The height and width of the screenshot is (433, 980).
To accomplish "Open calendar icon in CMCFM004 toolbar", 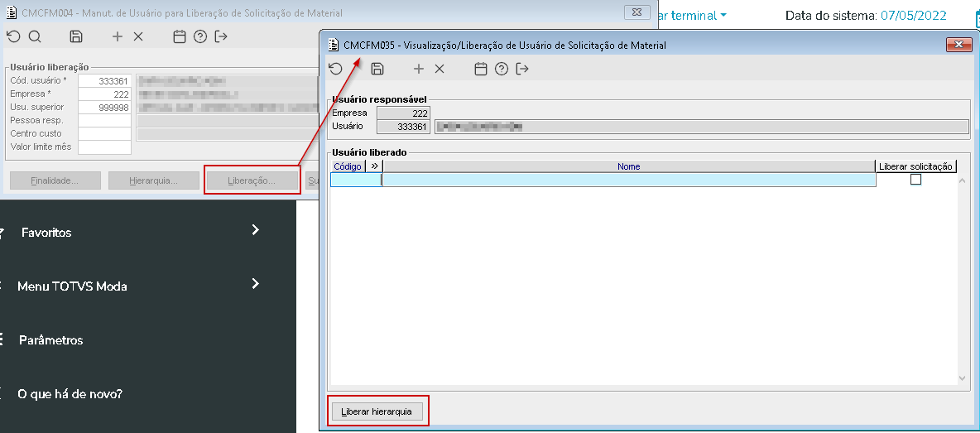I will [x=180, y=37].
